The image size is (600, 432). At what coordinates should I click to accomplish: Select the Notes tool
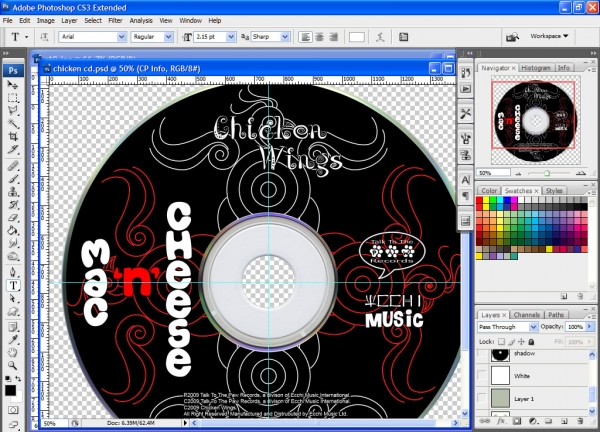(13, 327)
